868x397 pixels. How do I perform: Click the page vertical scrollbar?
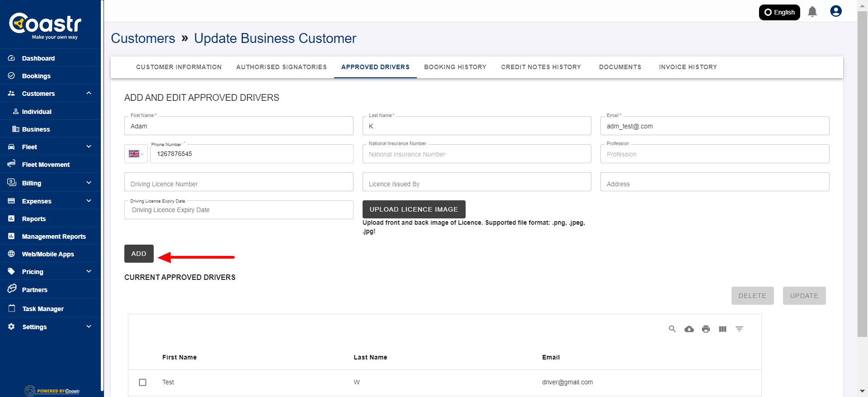862,181
